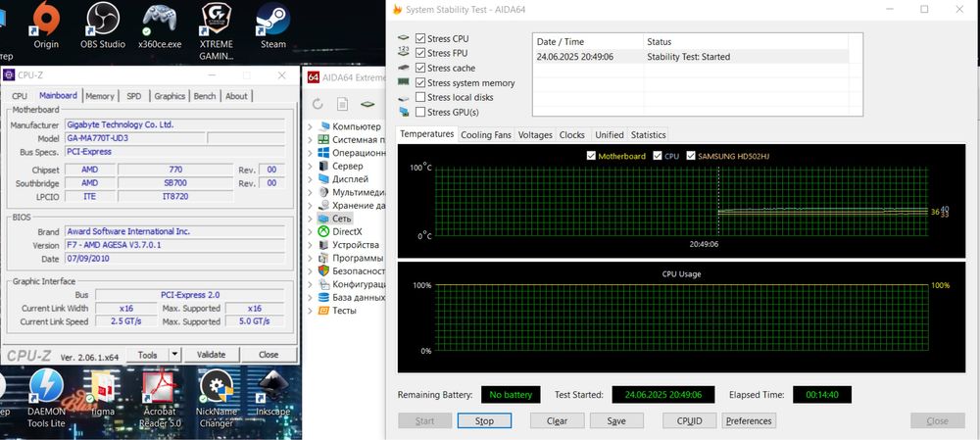
Task: Select DirectX item in AIDA64 tree
Action: 347,231
